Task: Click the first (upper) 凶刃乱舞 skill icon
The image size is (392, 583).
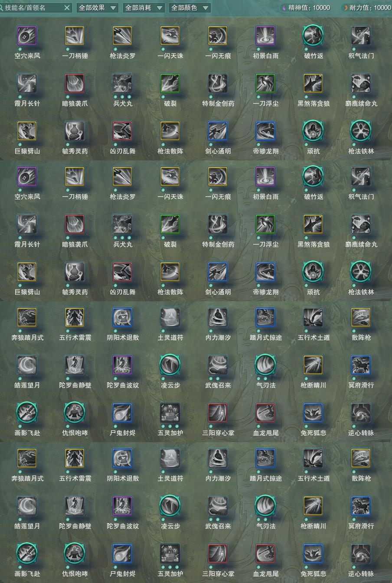Action: click(x=122, y=131)
